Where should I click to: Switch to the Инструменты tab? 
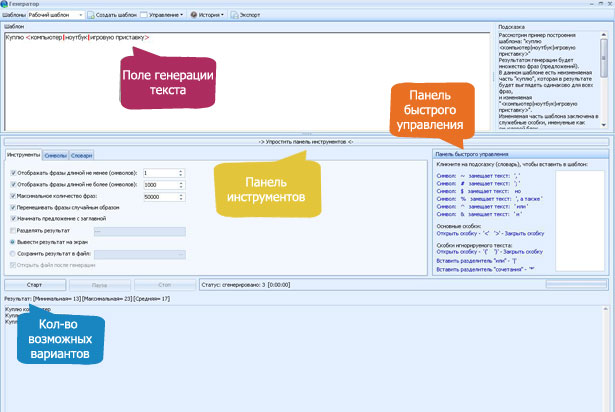tap(24, 155)
